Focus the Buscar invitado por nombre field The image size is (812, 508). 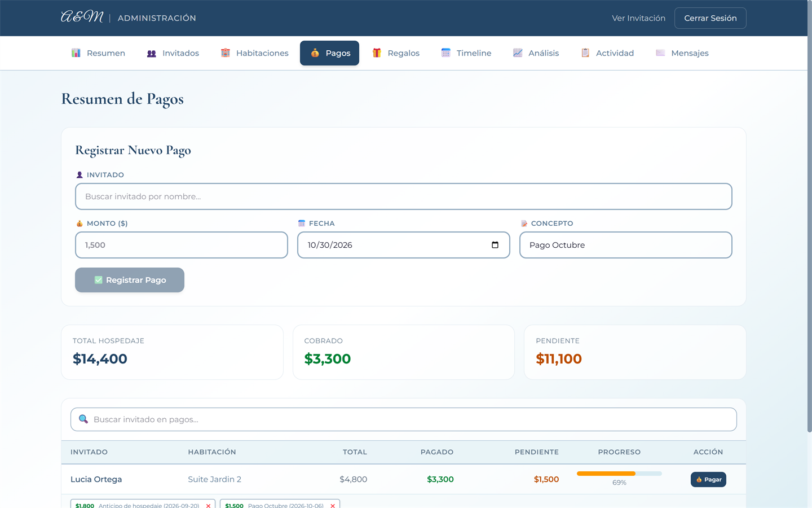[404, 196]
